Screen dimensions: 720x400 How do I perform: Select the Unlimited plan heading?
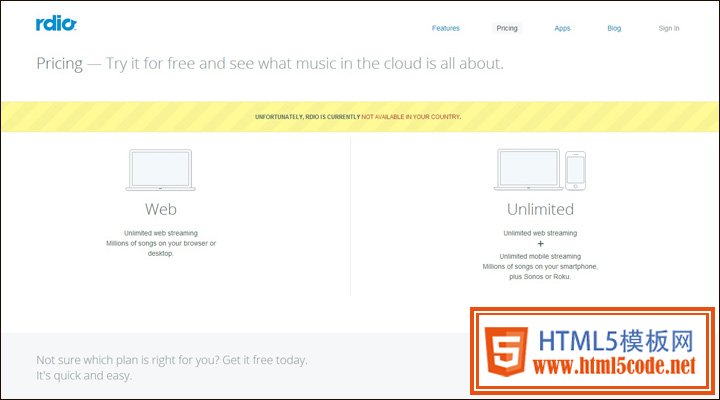540,209
